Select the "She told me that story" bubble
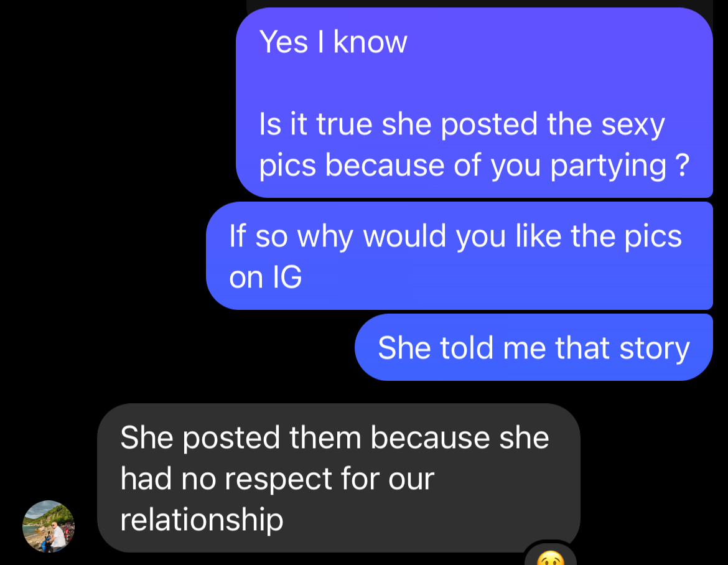 click(533, 347)
